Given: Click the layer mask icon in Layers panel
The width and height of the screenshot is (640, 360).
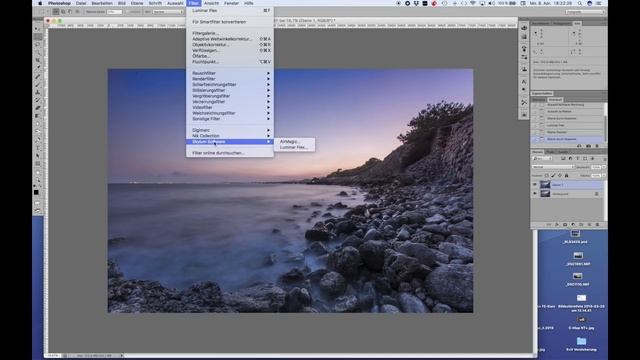Looking at the screenshot, I should 565,224.
